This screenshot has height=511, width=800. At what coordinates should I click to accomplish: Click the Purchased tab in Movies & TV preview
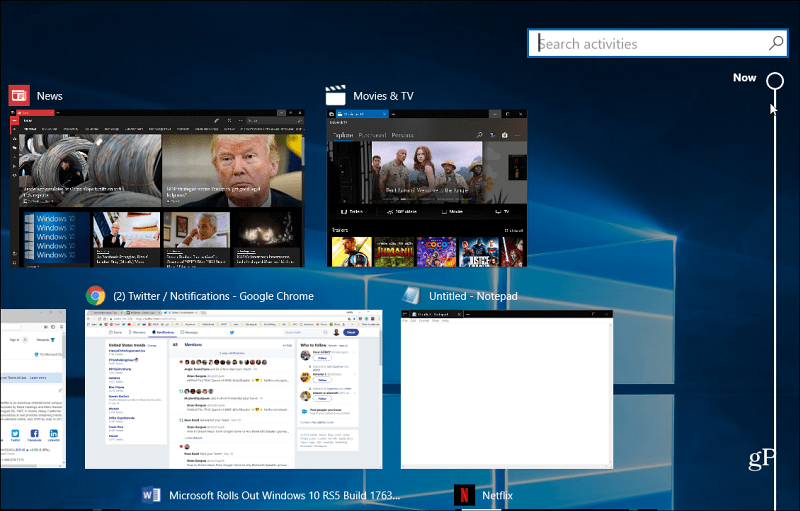372,135
